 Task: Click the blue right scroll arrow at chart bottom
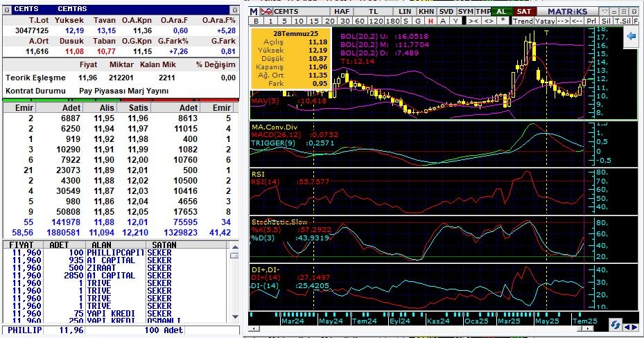click(x=636, y=327)
